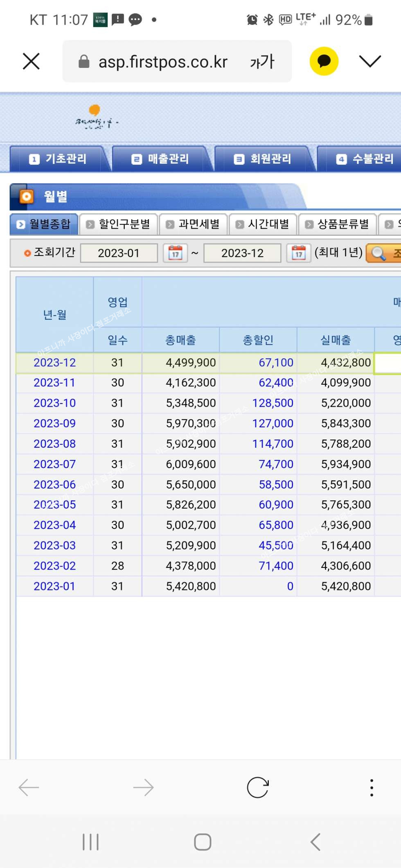Image resolution: width=401 pixels, height=868 pixels.
Task: Switch to the 할인구분별 tab
Action: coord(118,224)
